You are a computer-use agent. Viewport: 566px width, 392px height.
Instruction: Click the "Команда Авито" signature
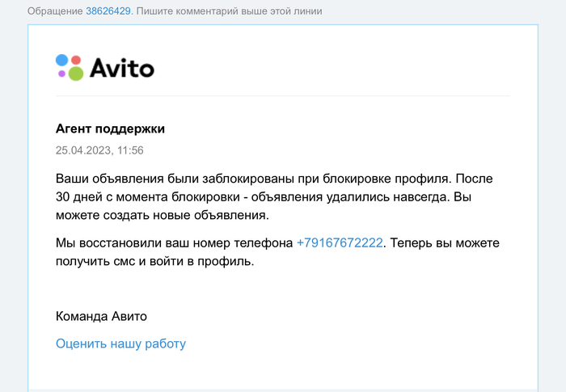click(x=101, y=316)
